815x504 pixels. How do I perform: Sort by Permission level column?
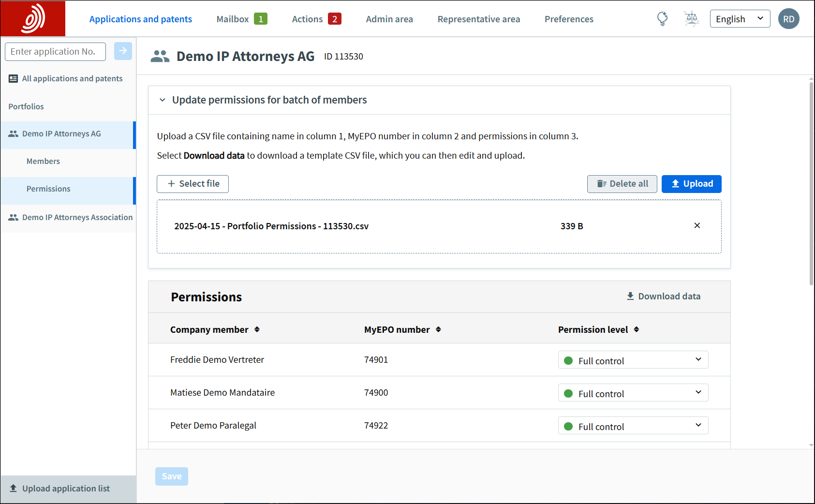pyautogui.click(x=637, y=329)
